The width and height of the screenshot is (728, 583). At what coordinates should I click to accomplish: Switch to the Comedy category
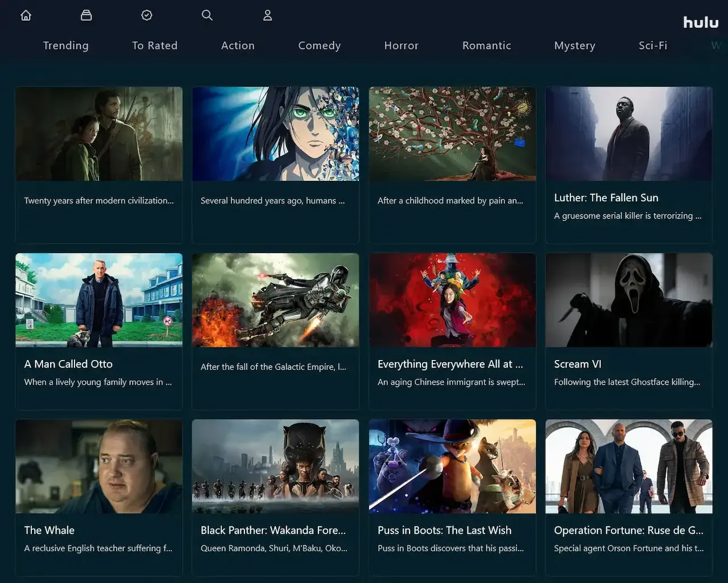pyautogui.click(x=319, y=46)
